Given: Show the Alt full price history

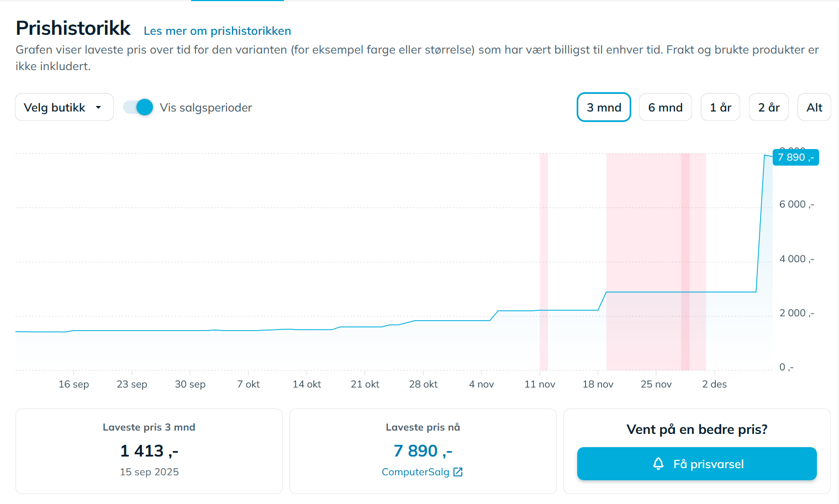Looking at the screenshot, I should (x=814, y=107).
